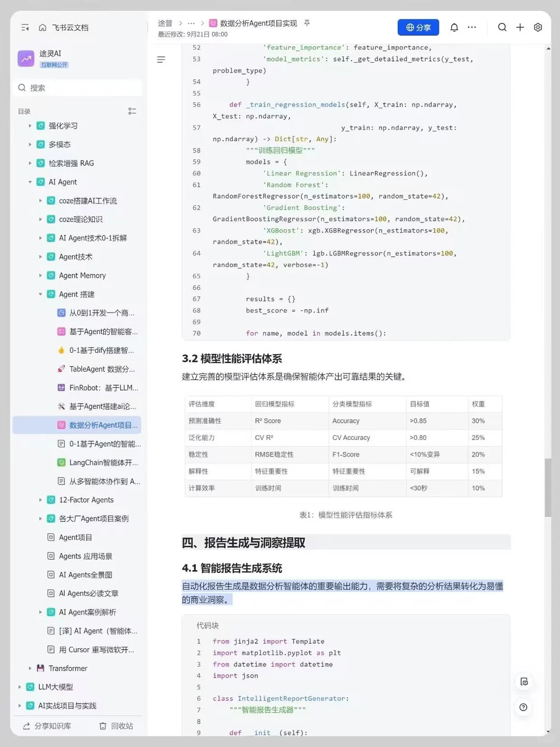Open the 飞书云文档 home icon

(43, 27)
